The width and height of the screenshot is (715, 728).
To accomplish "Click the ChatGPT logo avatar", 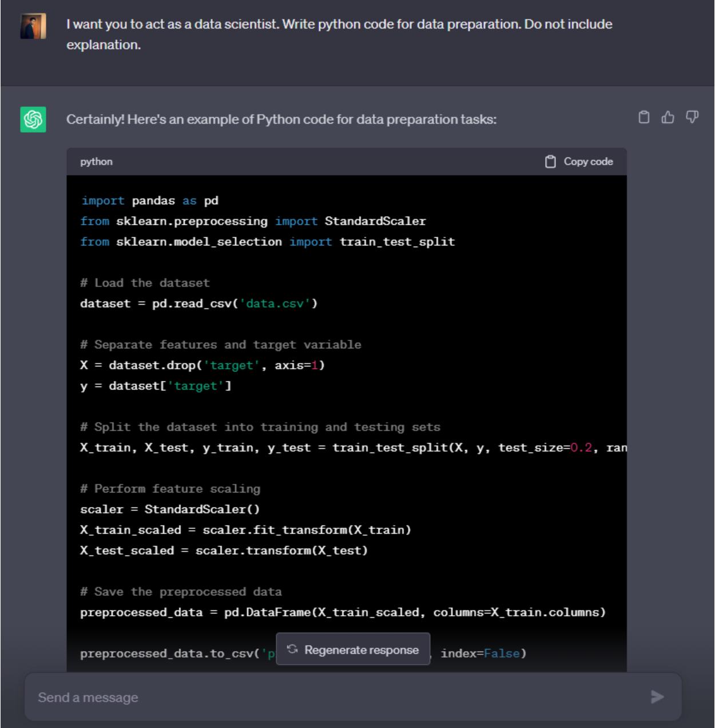I will tap(33, 119).
